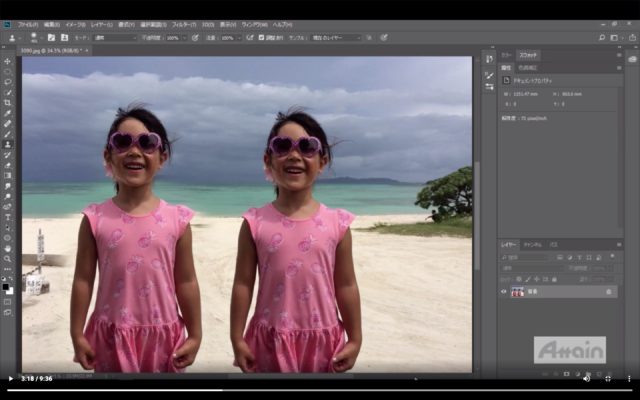Open the ファイル menu
Viewport: 640px width, 400px height.
(x=28, y=25)
